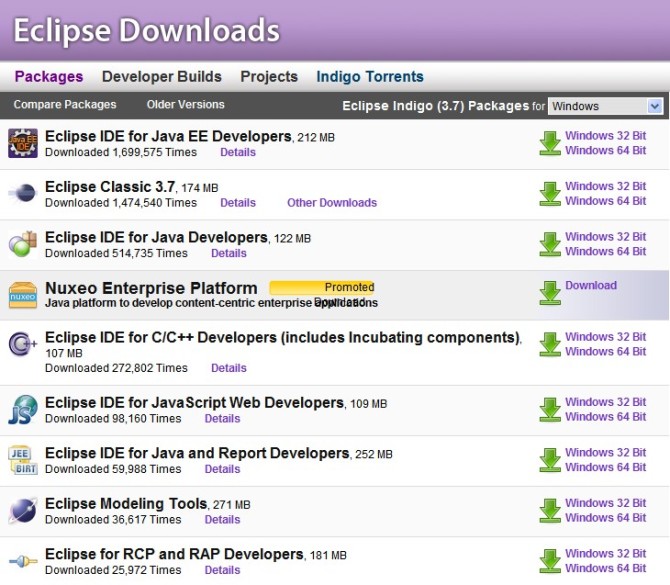Click the C/C++ Developers package icon
The image size is (670, 585).
click(23, 344)
